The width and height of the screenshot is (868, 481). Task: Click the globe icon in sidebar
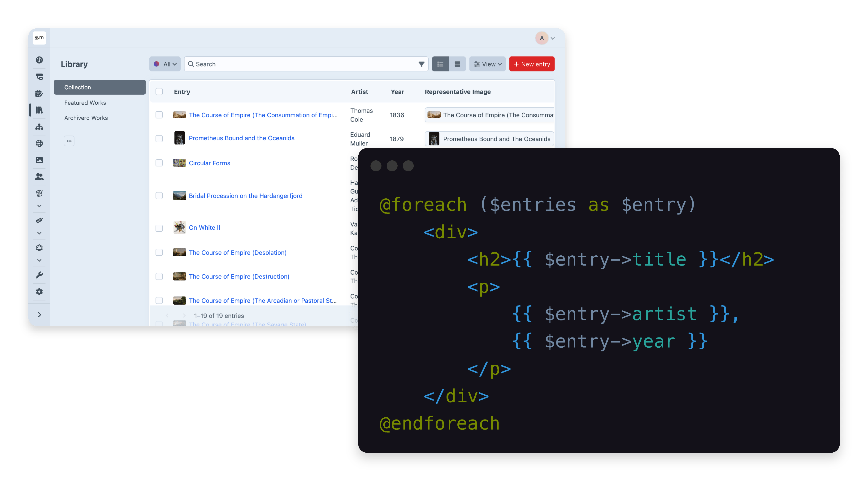tap(39, 143)
